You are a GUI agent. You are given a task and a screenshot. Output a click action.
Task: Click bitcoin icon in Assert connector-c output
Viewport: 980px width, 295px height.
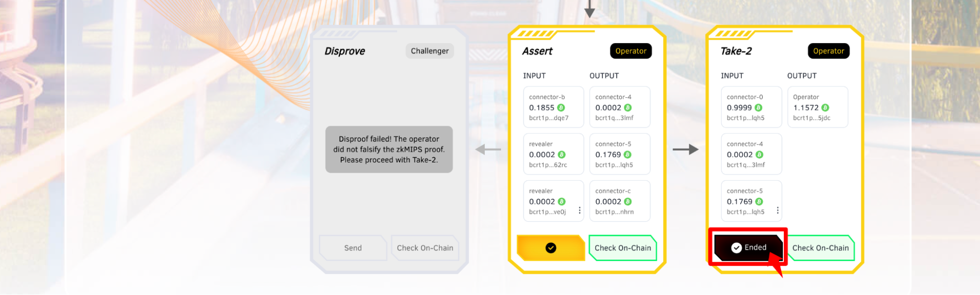(628, 202)
